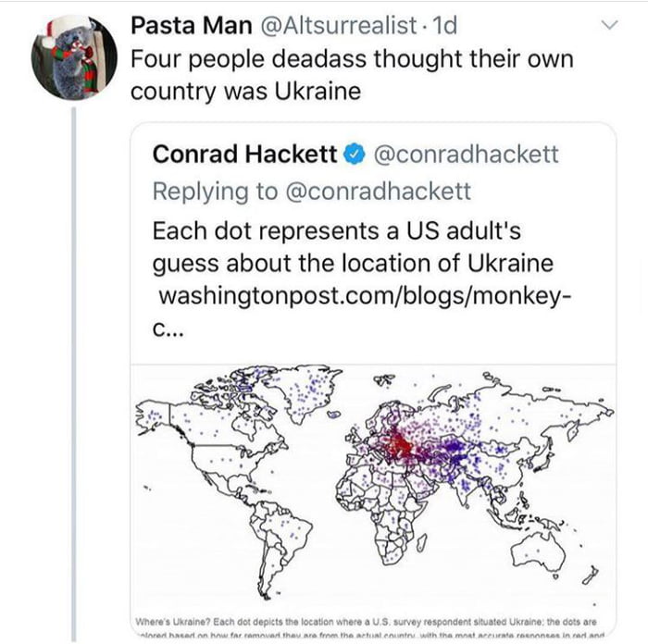Image resolution: width=648 pixels, height=644 pixels.
Task: Click the "Replying to @conradhackett" line
Action: pyautogui.click(x=311, y=192)
